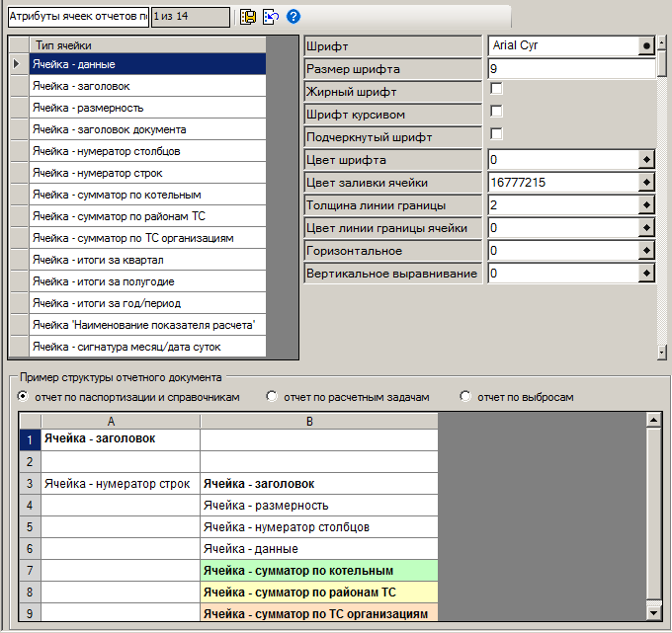Click the undo/revert changes icon
672x633 pixels.
click(x=270, y=17)
